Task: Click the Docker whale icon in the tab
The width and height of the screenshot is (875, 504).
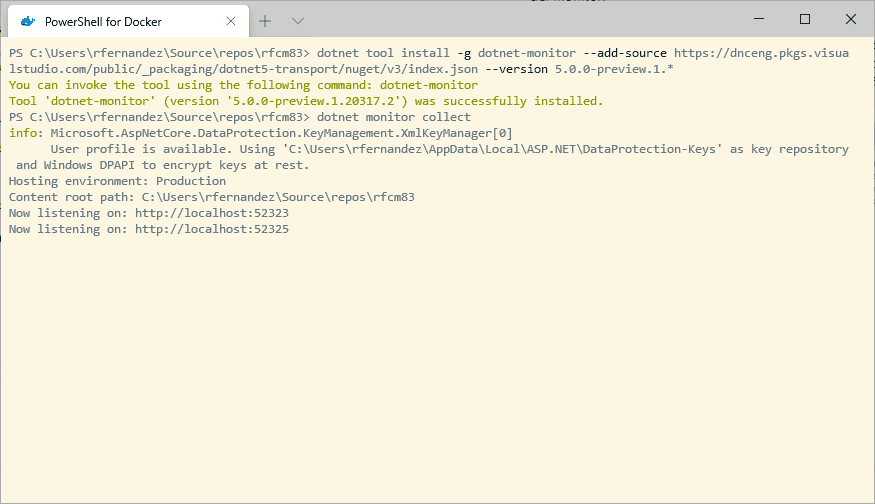Action: pyautogui.click(x=28, y=22)
